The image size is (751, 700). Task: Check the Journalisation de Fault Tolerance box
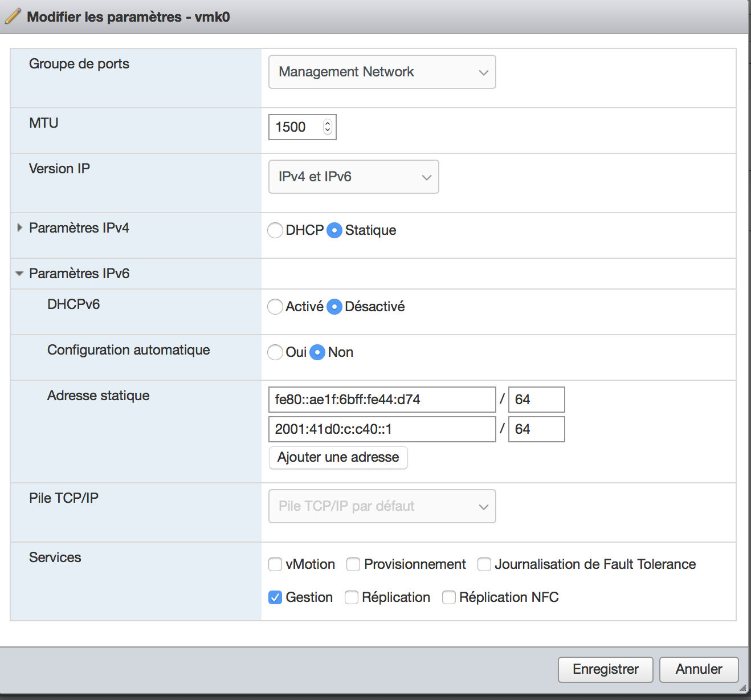click(484, 564)
